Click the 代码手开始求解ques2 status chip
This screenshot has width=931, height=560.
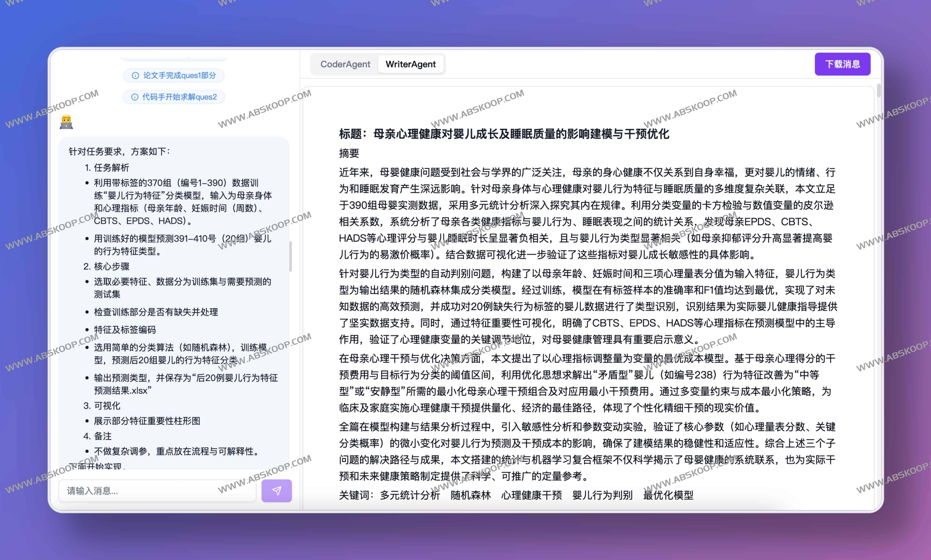coord(179,97)
